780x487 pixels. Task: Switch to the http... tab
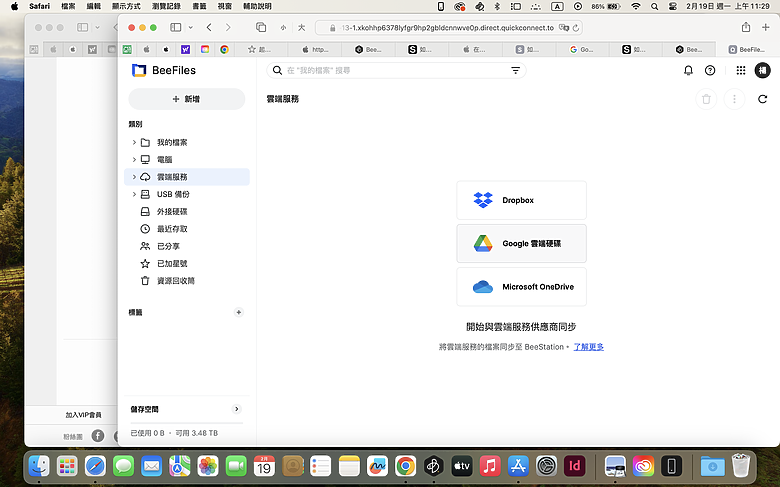315,49
